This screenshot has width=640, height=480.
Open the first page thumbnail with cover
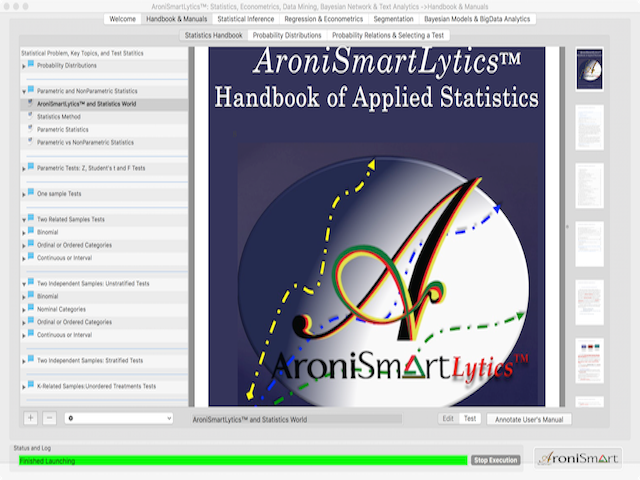(x=589, y=69)
